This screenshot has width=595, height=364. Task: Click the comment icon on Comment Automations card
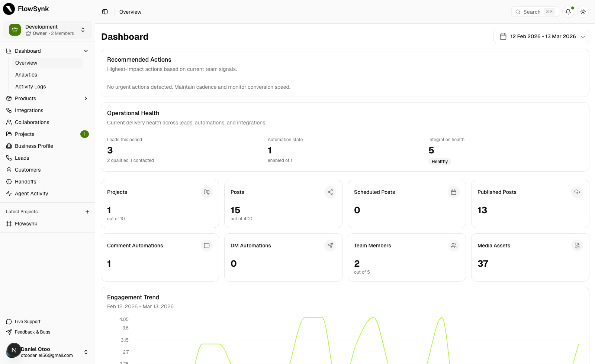207,246
